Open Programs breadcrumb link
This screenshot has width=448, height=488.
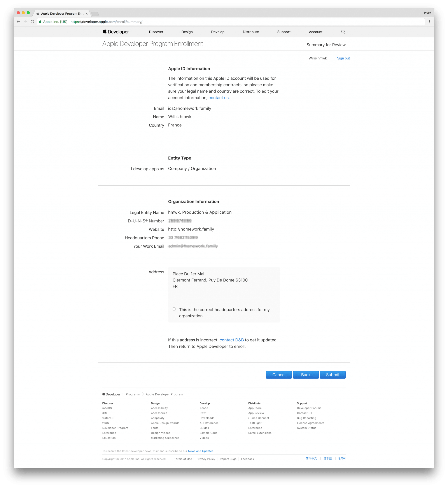[133, 394]
